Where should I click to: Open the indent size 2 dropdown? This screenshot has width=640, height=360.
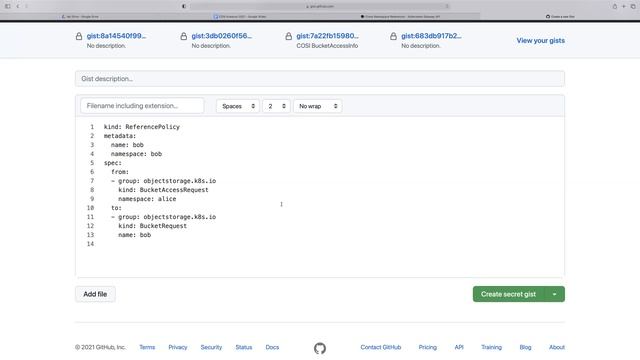pos(276,106)
